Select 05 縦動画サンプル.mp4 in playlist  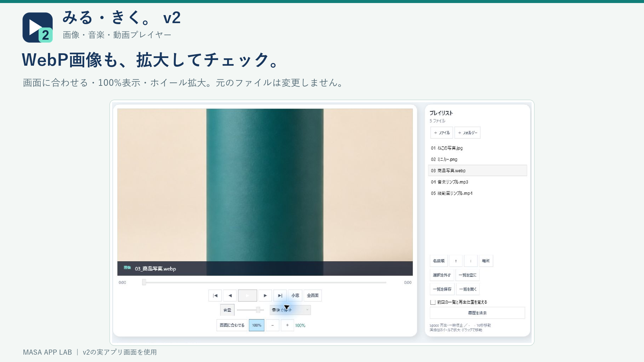478,193
